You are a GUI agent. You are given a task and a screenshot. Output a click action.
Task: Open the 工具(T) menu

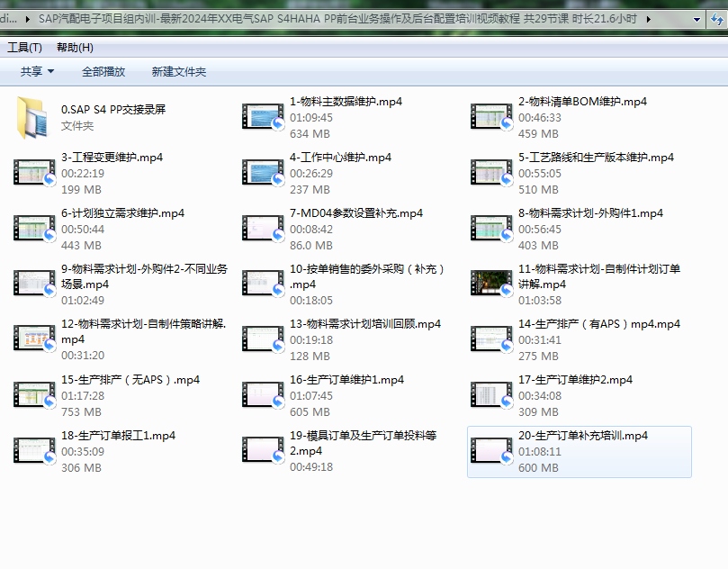(24, 48)
